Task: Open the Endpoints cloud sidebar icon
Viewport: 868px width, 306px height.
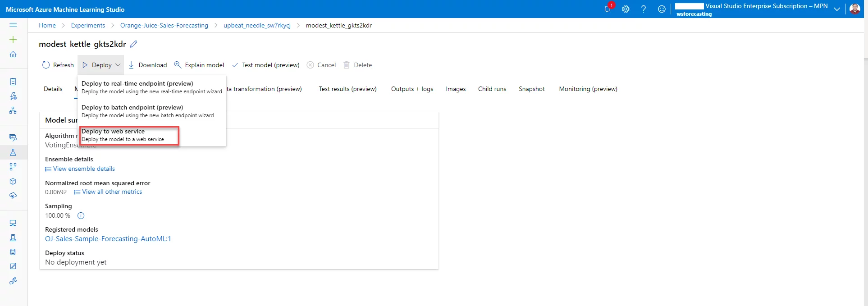Action: (x=13, y=196)
